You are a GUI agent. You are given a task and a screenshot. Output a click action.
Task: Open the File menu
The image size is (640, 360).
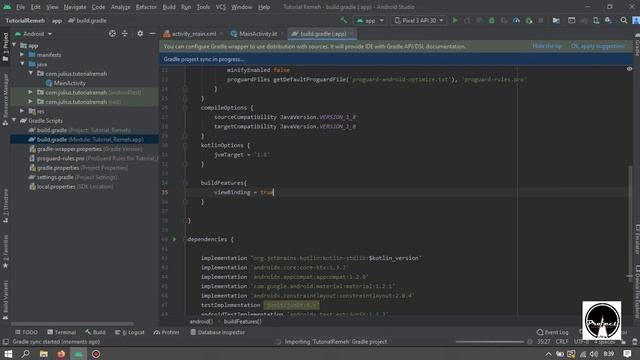pyautogui.click(x=20, y=7)
